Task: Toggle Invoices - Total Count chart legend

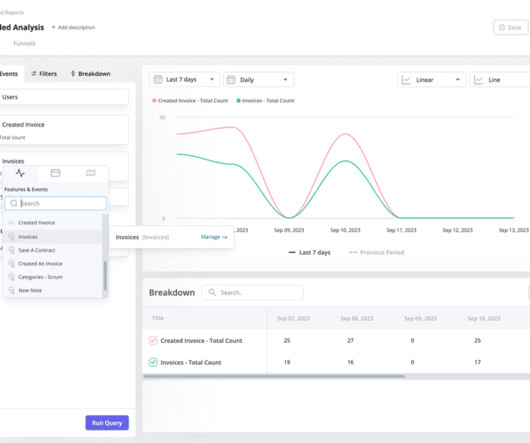Action: pyautogui.click(x=265, y=101)
